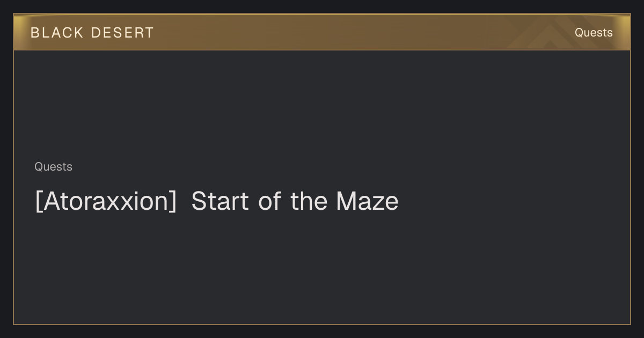Click the word Maze in quest title

click(x=367, y=201)
